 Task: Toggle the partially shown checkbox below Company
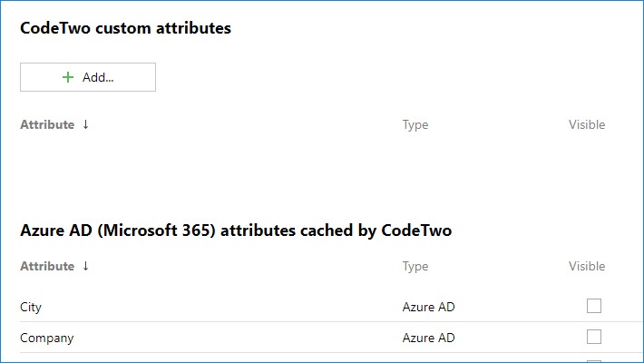(594, 360)
